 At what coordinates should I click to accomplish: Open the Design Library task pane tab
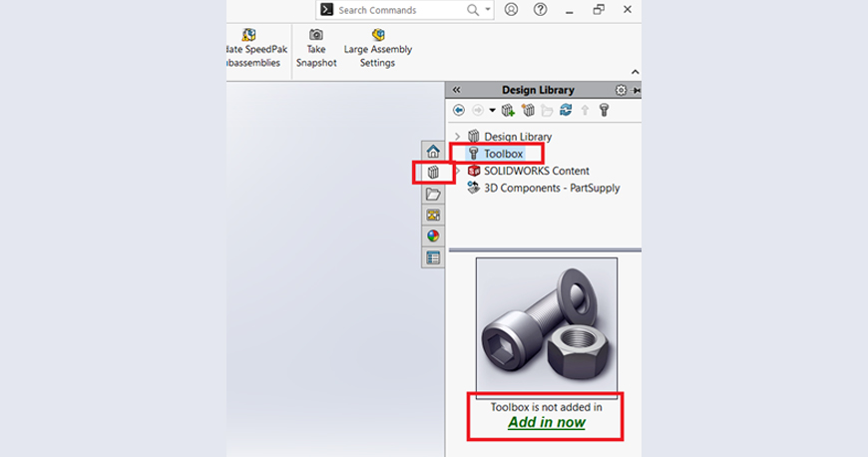433,173
